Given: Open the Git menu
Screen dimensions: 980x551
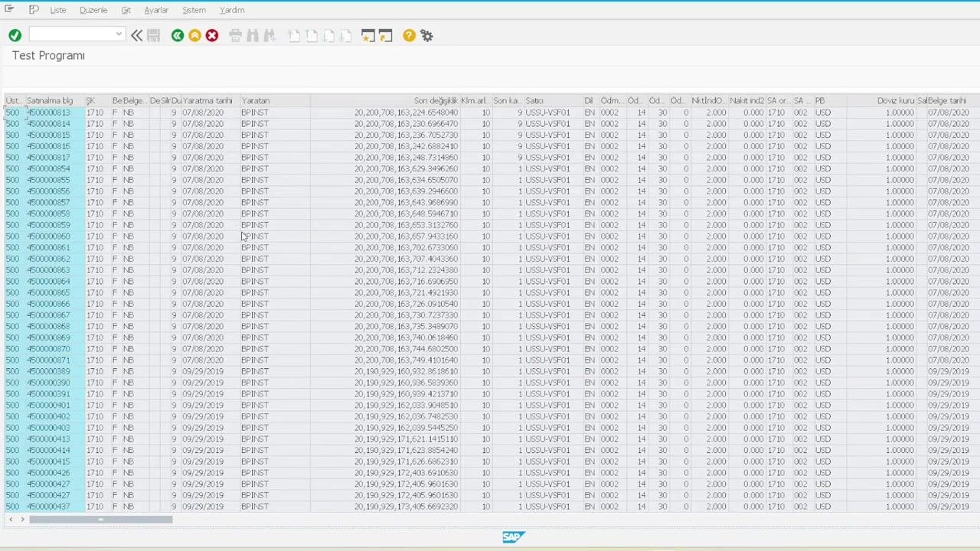Looking at the screenshot, I should pyautogui.click(x=126, y=10).
